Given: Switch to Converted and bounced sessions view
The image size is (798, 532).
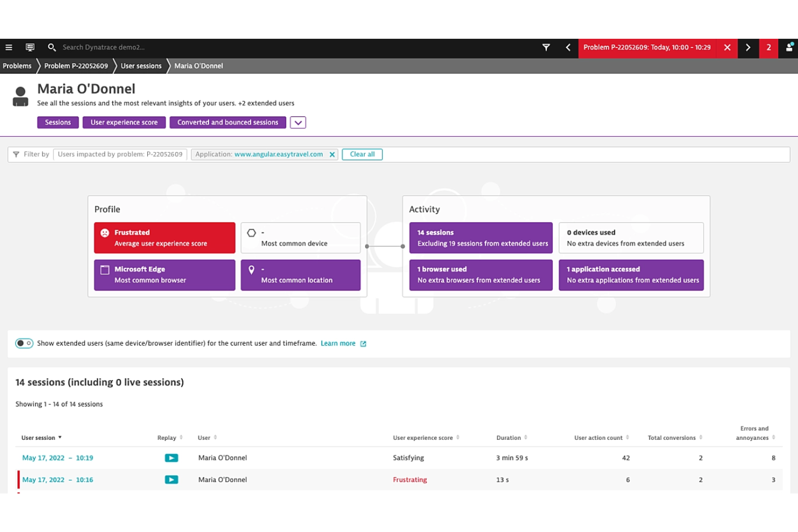Looking at the screenshot, I should (x=228, y=122).
